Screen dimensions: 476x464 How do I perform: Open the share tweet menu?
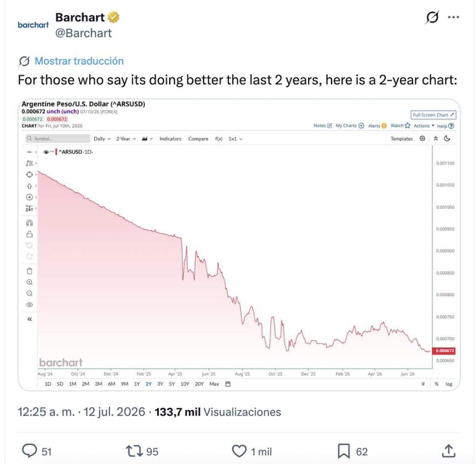point(449,451)
